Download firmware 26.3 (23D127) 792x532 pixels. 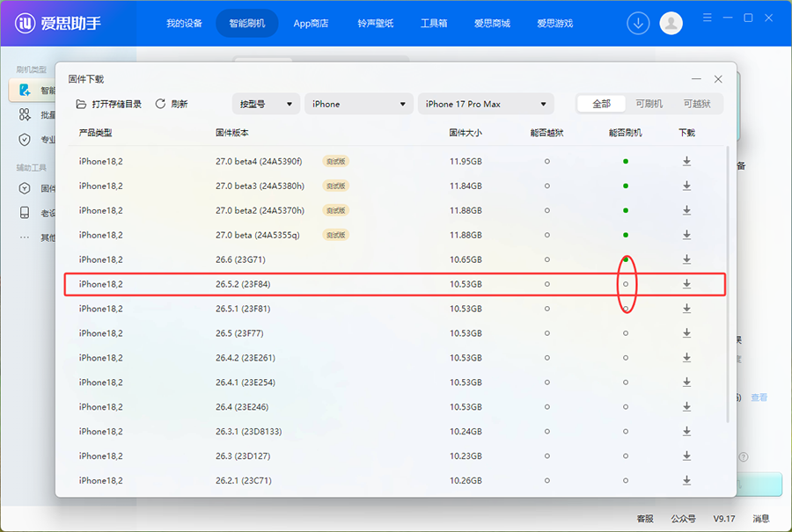[686, 455]
